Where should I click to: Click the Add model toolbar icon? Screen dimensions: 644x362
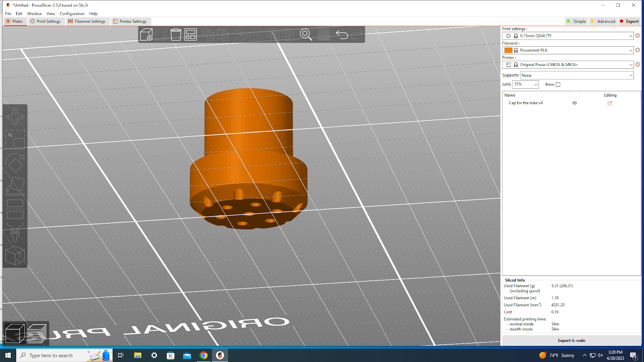coord(147,35)
